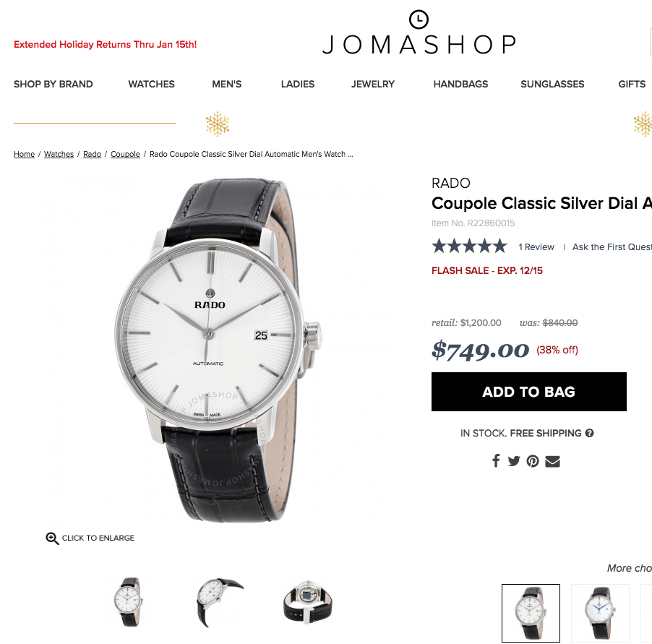
Task: Select the side-view watch thumbnail
Action: [219, 601]
